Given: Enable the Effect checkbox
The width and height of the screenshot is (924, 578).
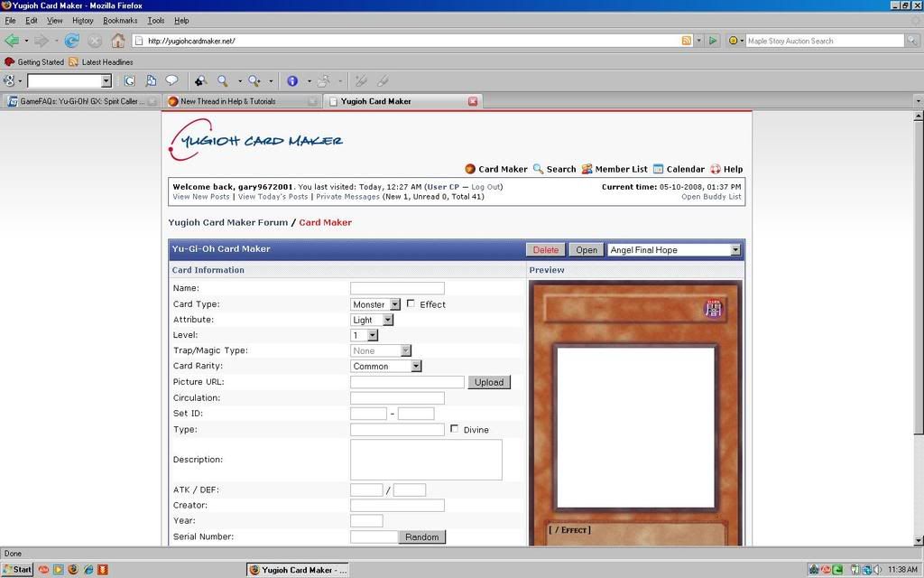Looking at the screenshot, I should [411, 303].
